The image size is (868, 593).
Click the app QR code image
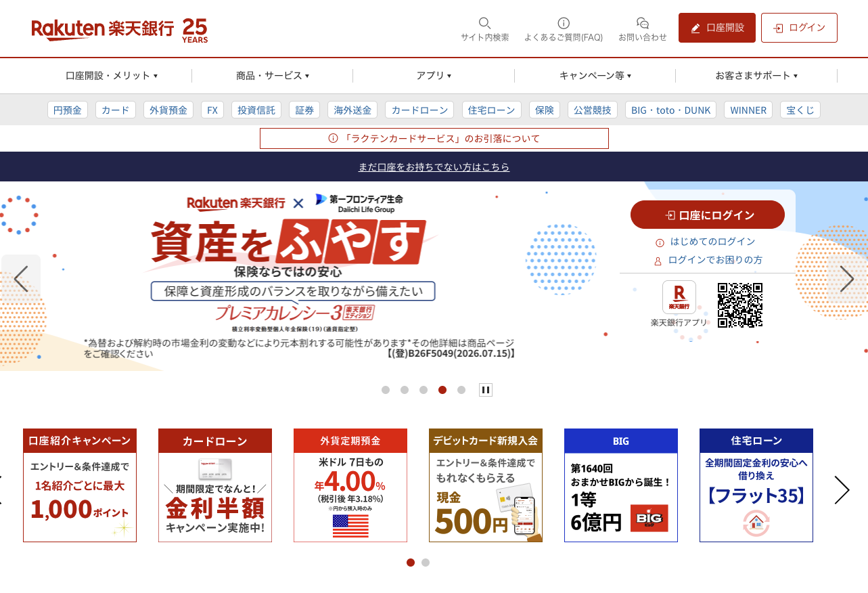pyautogui.click(x=740, y=305)
